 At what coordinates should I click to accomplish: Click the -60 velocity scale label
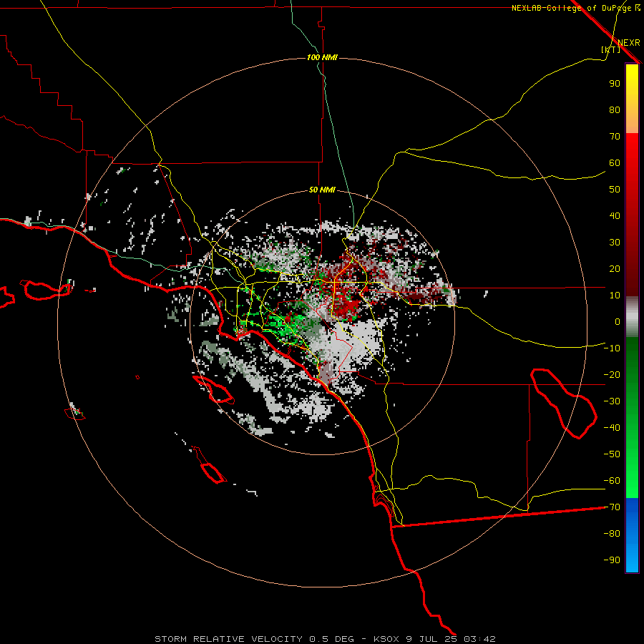click(612, 481)
